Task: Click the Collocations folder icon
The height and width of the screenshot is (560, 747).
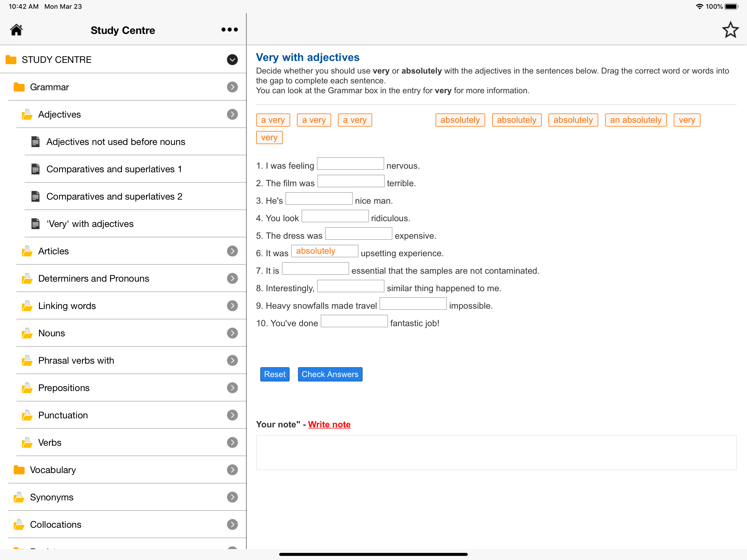Action: pyautogui.click(x=19, y=524)
